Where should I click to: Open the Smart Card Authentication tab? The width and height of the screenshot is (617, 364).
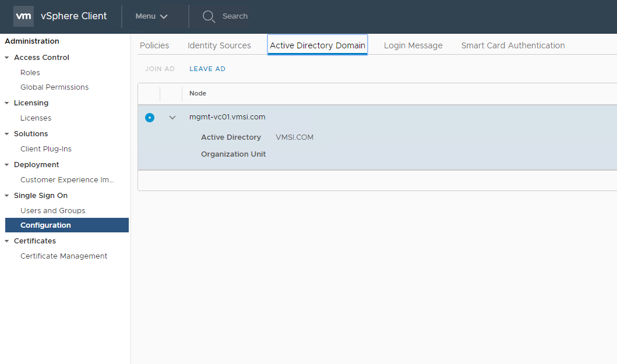point(513,45)
